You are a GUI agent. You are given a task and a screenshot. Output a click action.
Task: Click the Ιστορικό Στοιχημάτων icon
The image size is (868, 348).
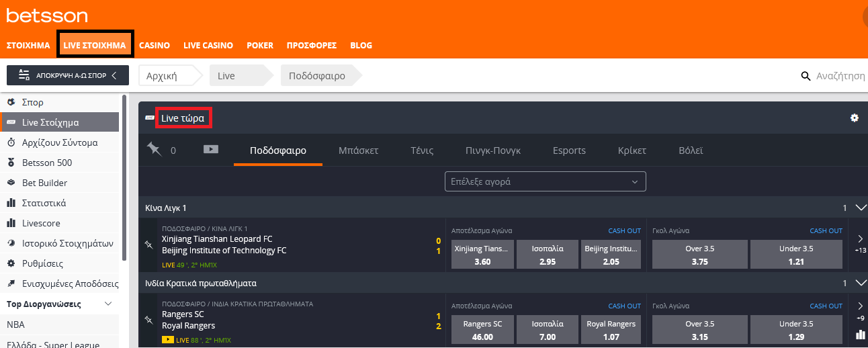(11, 243)
